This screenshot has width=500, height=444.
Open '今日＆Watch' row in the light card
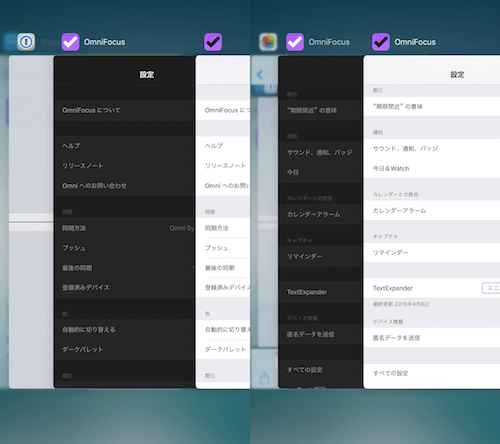(x=432, y=168)
